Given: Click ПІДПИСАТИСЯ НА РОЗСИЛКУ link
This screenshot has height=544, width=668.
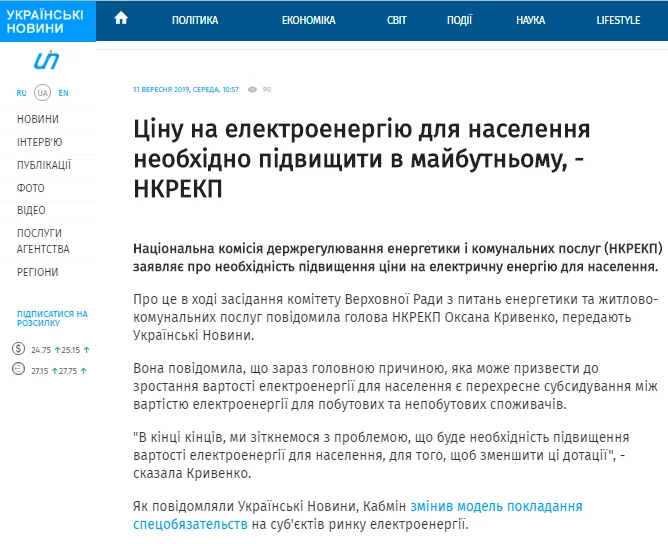Looking at the screenshot, I should 52,318.
